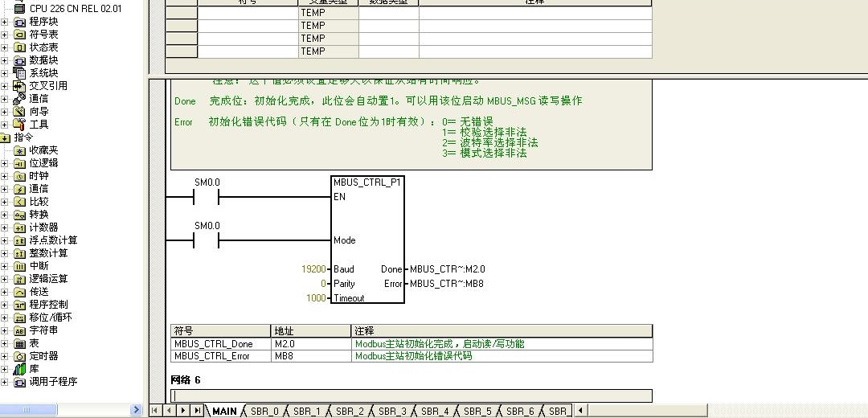The image size is (868, 418).
Task: Click the 定时器 timers icon
Action: click(x=19, y=356)
